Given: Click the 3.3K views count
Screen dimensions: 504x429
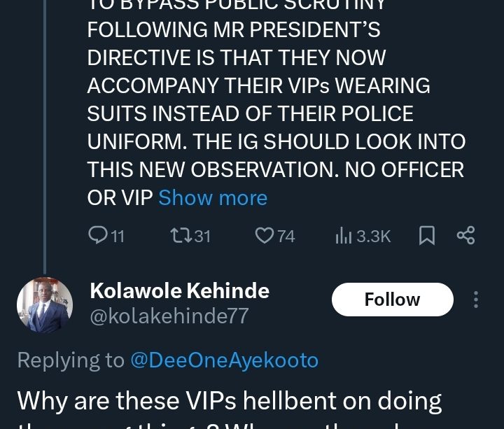Looking at the screenshot, I should [373, 237].
